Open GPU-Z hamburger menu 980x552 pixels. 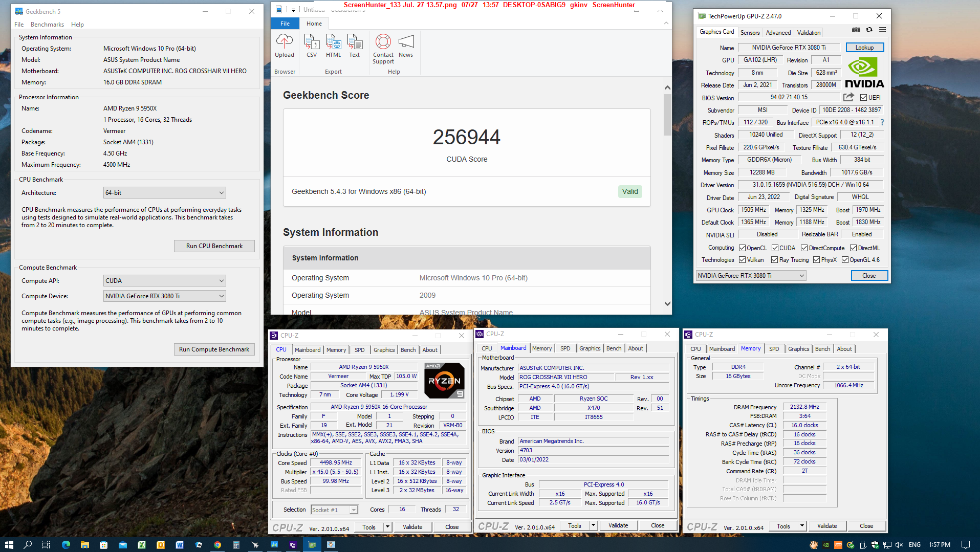882,30
